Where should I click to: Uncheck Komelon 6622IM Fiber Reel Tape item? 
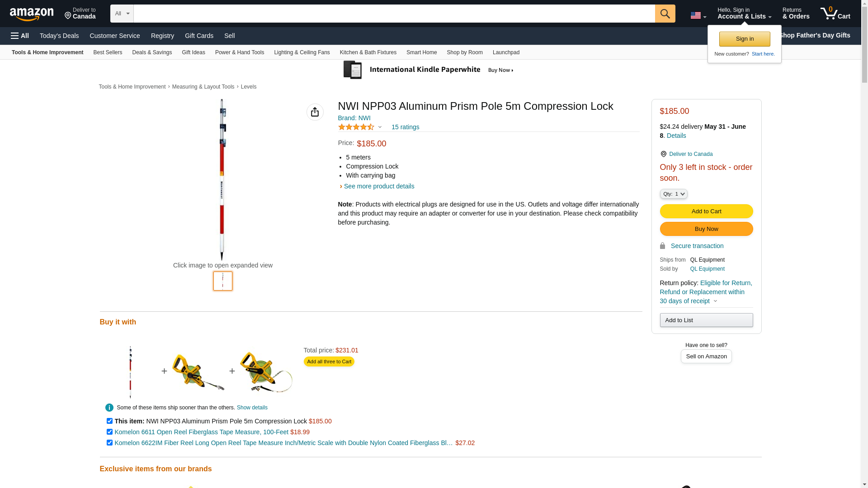(109, 443)
